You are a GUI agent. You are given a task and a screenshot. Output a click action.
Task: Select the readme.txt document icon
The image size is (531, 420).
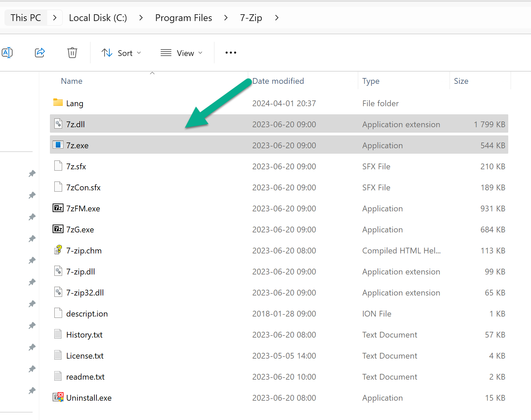(x=58, y=376)
